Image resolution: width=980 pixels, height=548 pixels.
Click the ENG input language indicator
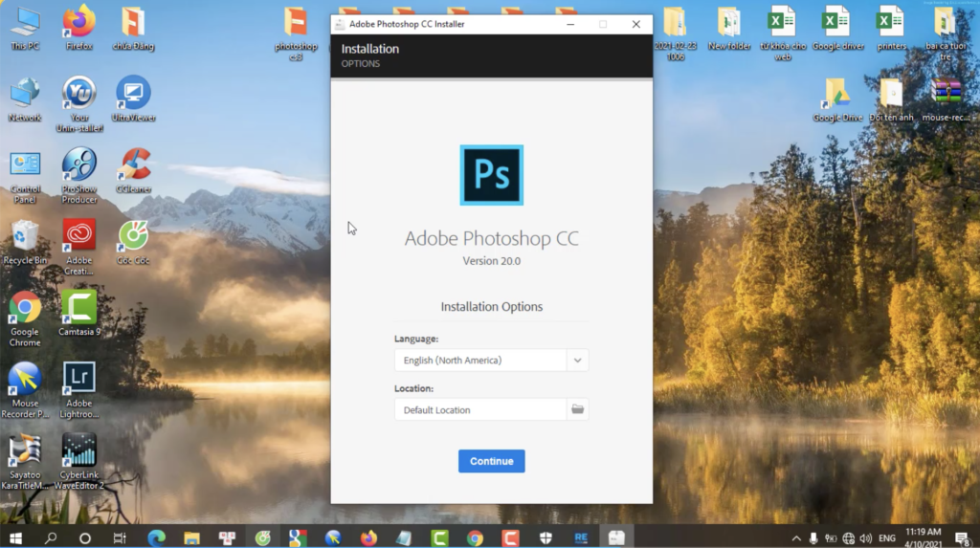[x=886, y=538]
